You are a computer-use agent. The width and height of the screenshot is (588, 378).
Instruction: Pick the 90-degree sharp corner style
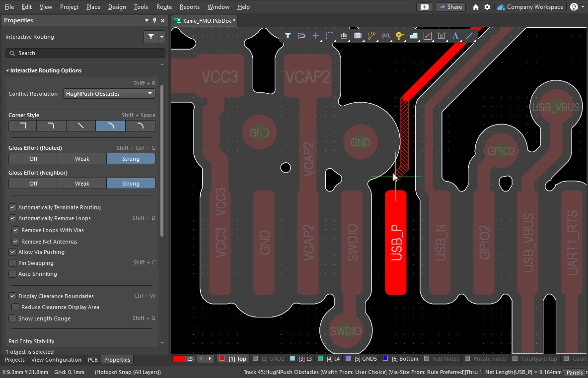pos(22,126)
